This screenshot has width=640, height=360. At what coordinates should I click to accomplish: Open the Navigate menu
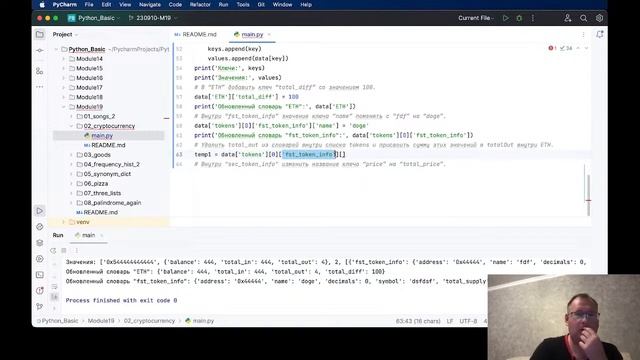point(150,5)
